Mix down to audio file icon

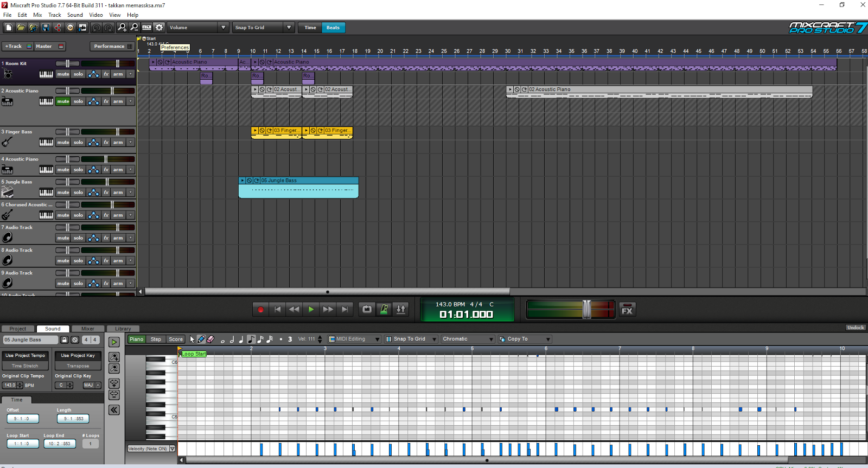click(82, 27)
